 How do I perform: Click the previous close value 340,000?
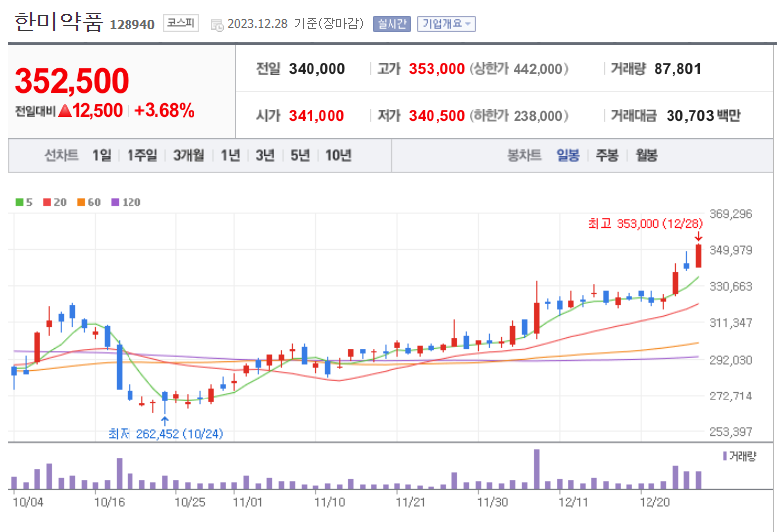(x=317, y=69)
